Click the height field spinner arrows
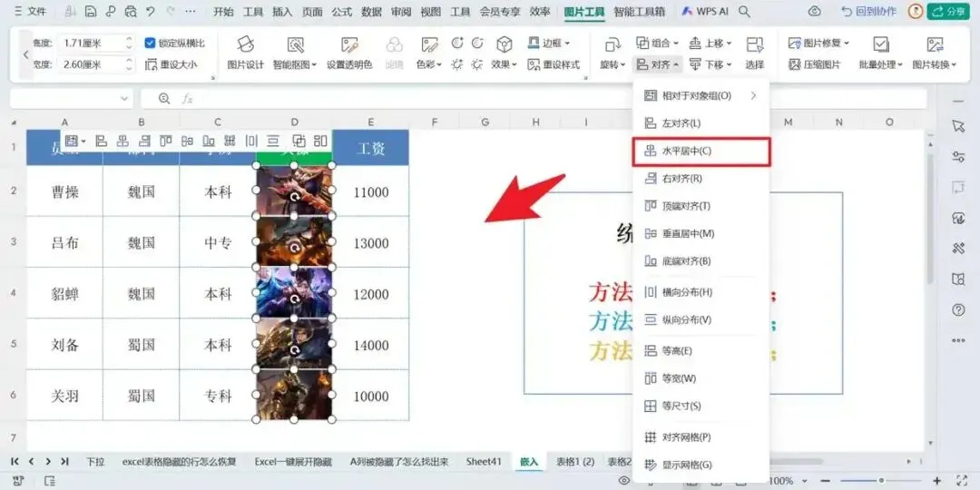Image resolution: width=980 pixels, height=490 pixels. coord(129,43)
